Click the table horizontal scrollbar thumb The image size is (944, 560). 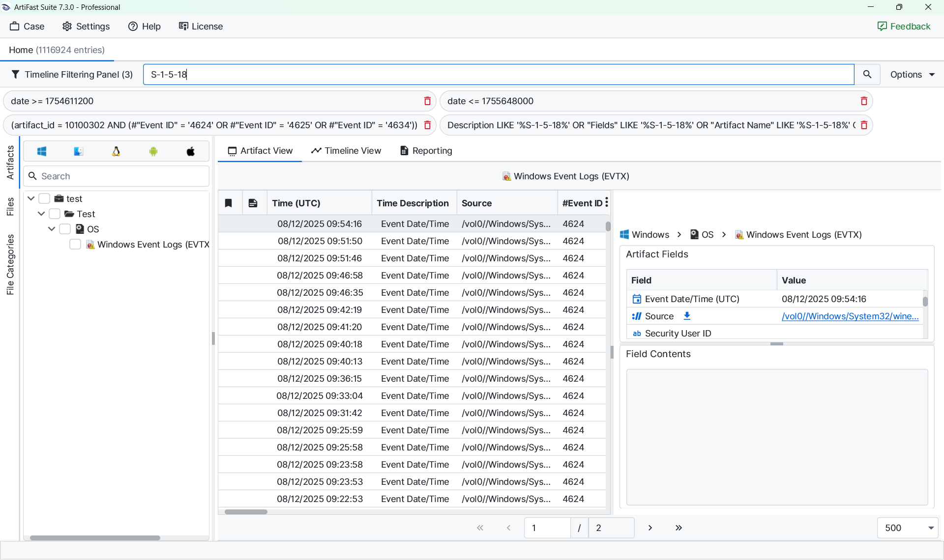click(x=246, y=511)
